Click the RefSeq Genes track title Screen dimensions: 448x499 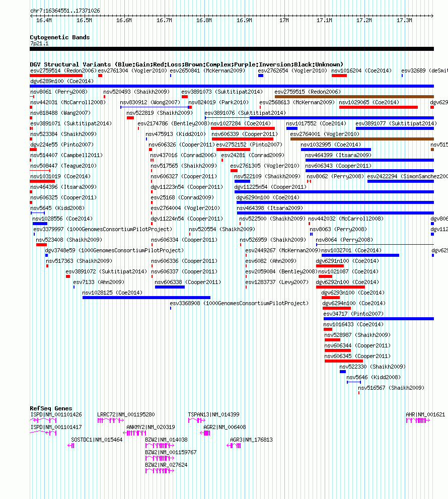tap(51, 408)
